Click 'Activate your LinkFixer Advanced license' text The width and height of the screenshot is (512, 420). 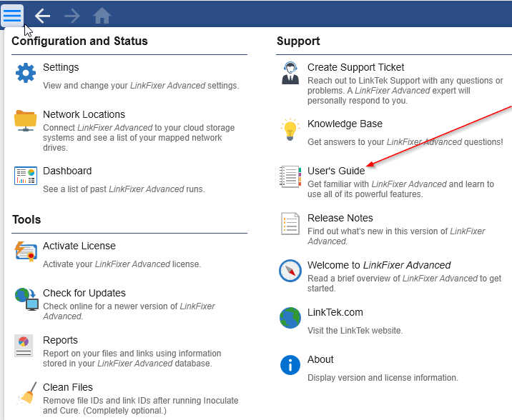122,264
